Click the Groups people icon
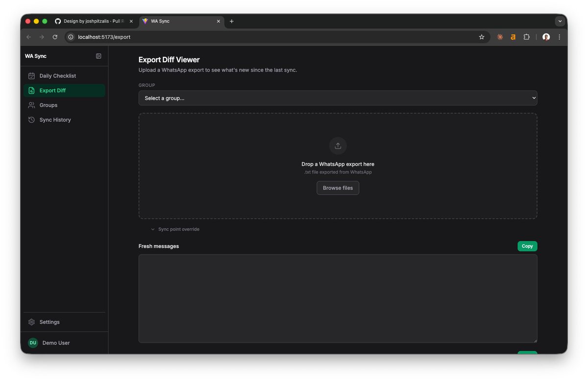588x381 pixels. click(31, 105)
